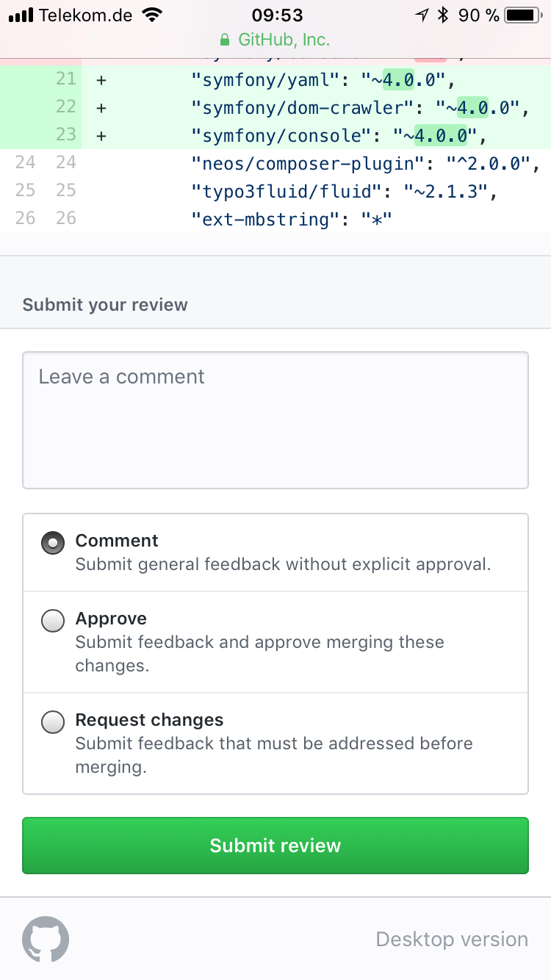Choose the Approve radio option
The width and height of the screenshot is (551, 980).
point(53,621)
